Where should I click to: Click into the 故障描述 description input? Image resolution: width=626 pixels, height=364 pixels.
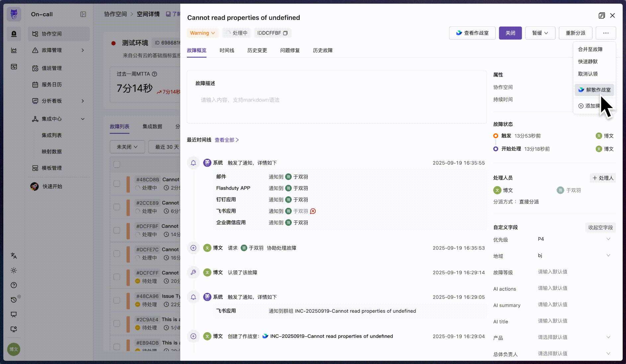(x=336, y=100)
